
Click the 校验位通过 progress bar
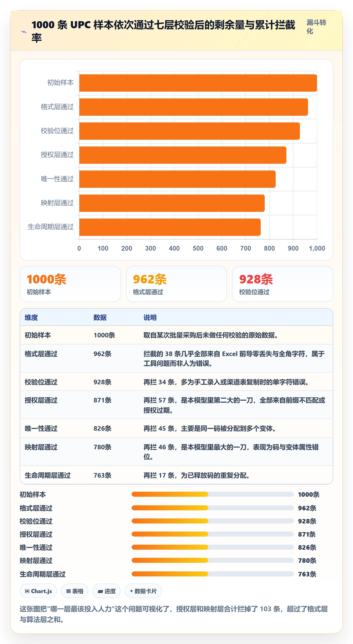click(x=213, y=521)
